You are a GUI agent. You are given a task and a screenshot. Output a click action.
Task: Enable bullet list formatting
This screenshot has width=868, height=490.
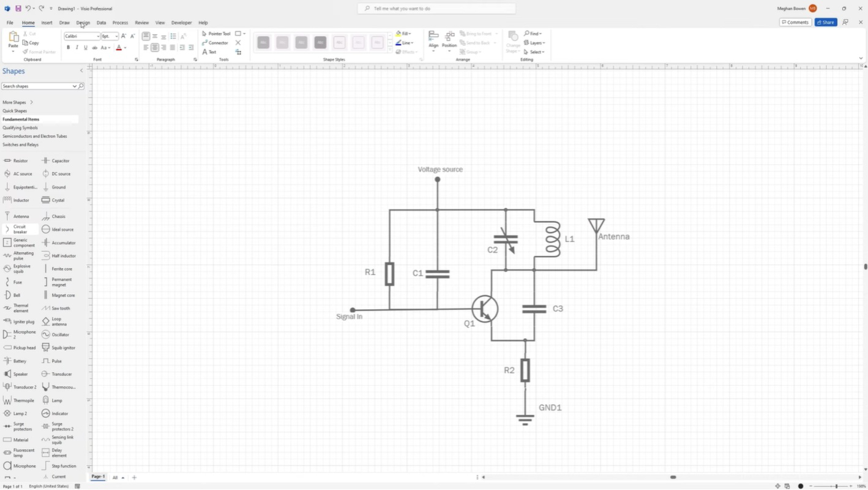[x=173, y=36]
